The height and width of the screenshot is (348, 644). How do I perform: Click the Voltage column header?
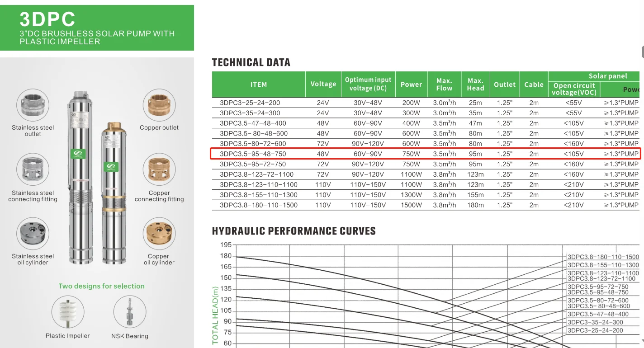point(323,84)
